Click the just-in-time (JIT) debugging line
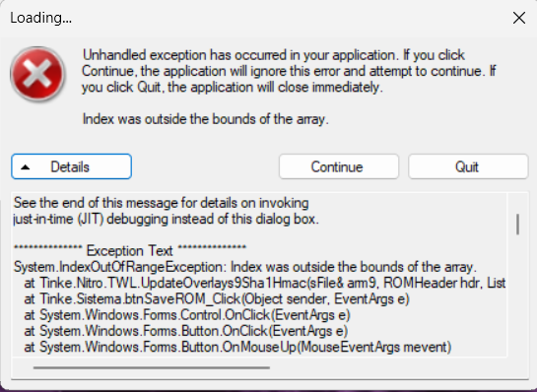Screen dimensions: 537x392 pos(167,219)
